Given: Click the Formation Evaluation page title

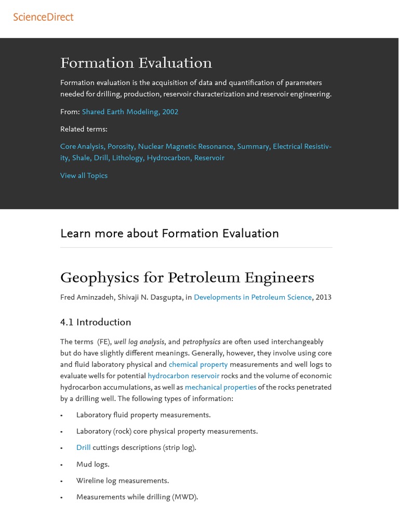Looking at the screenshot, I should (136, 63).
